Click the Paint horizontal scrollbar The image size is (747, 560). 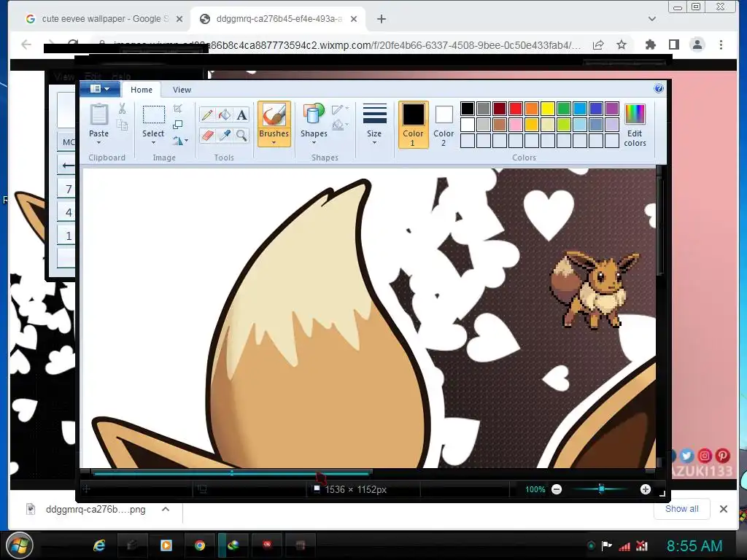coord(231,472)
